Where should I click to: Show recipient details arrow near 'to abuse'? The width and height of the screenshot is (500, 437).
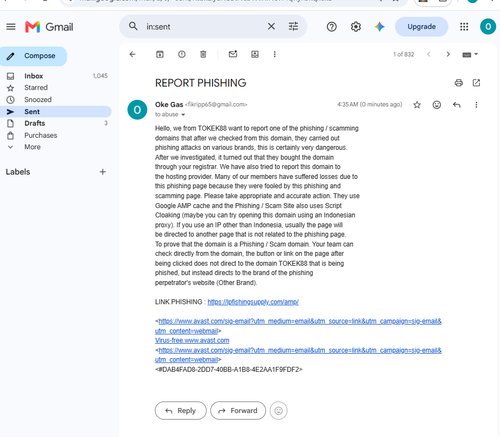pyautogui.click(x=183, y=115)
